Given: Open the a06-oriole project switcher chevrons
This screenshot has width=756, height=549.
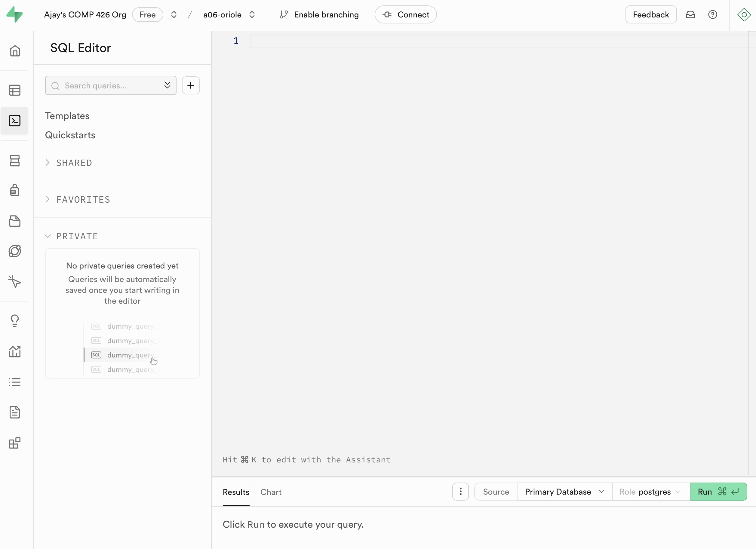Looking at the screenshot, I should pyautogui.click(x=252, y=15).
